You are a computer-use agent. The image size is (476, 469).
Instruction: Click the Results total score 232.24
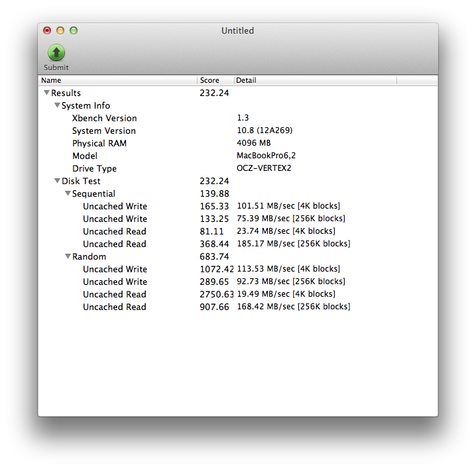point(214,93)
